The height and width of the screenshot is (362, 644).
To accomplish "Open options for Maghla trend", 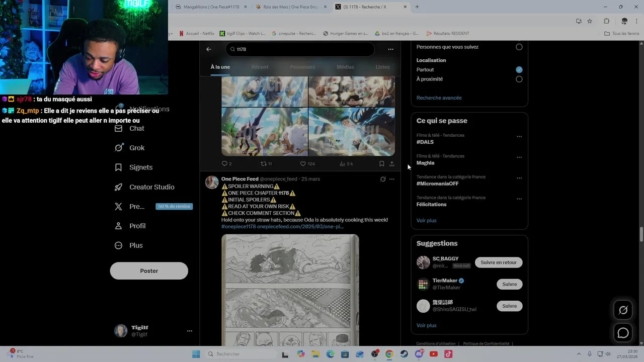I will (519, 157).
